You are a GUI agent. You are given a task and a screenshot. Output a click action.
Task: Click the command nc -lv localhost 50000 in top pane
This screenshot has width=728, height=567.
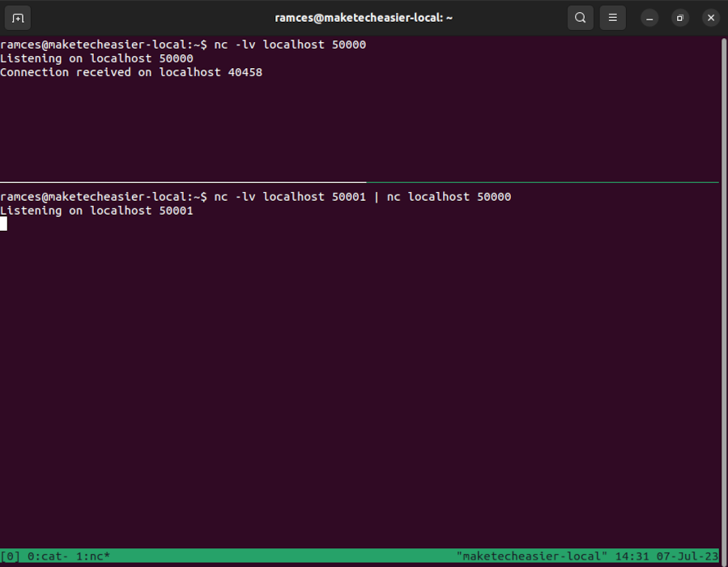point(290,45)
